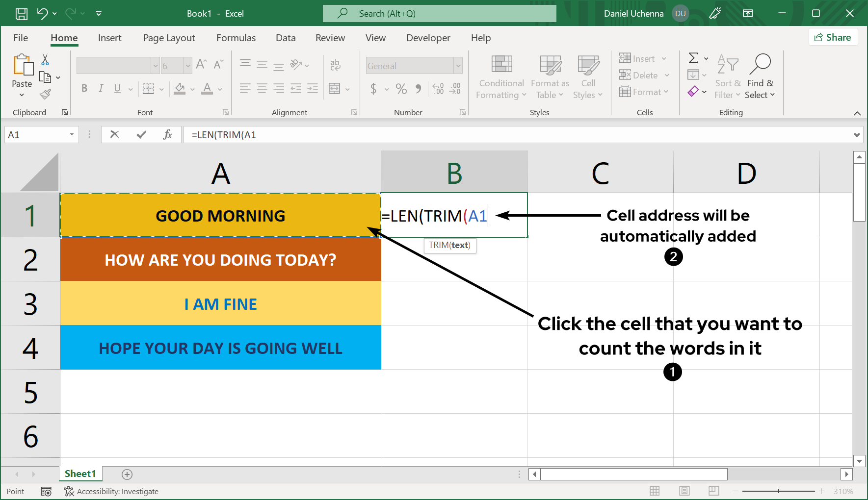Open the Formulas ribbon tab
Image resolution: width=868 pixels, height=500 pixels.
pyautogui.click(x=236, y=38)
